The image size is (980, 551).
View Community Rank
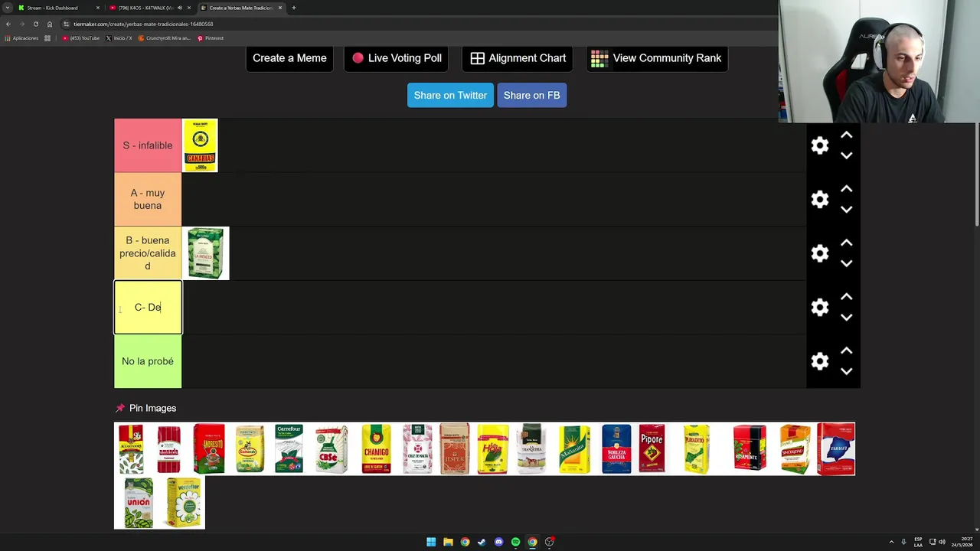pyautogui.click(x=657, y=58)
